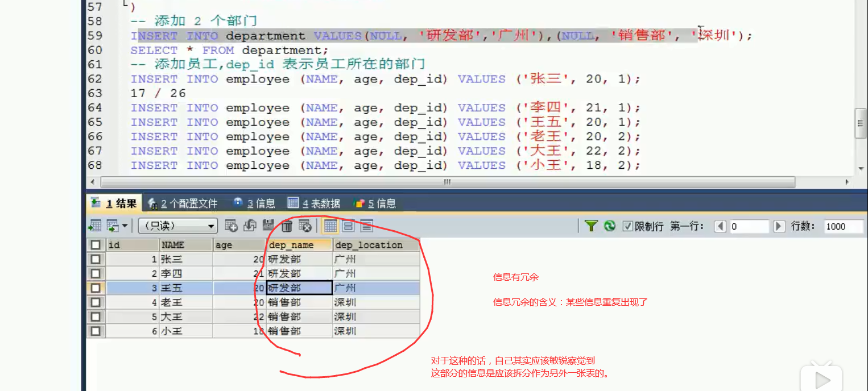Click the 行数 row count input field
868x391 pixels.
pos(844,226)
